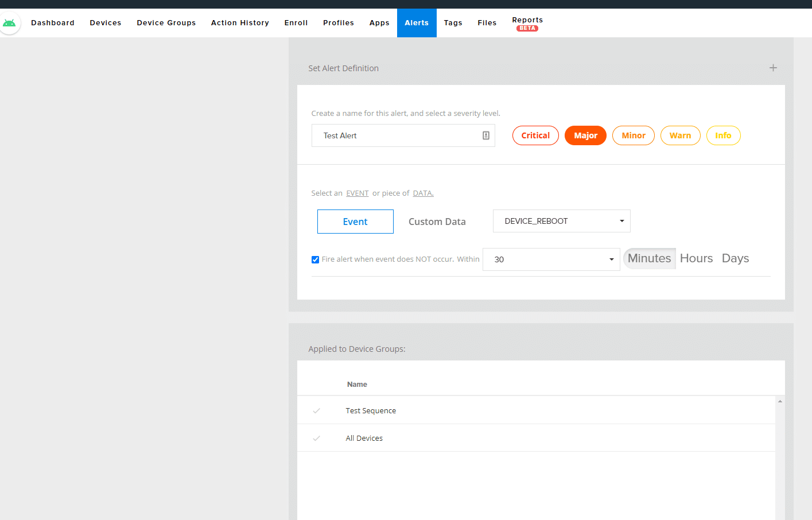Screen dimensions: 812x520
Task: Open Device Groups in the navigation bar
Action: click(166, 23)
